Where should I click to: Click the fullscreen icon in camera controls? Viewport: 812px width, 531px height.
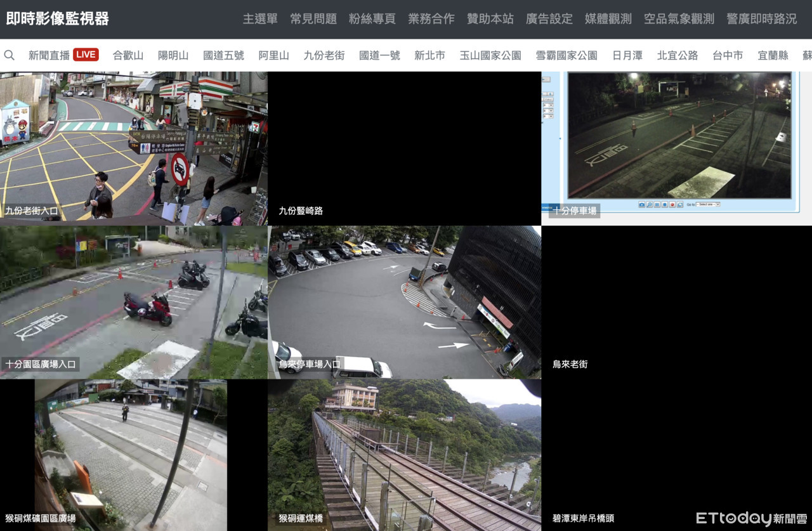point(680,204)
